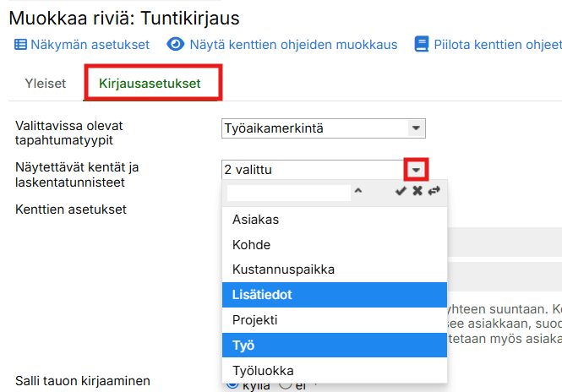The width and height of the screenshot is (562, 392).
Task: Open the Kirjausasetukset tab
Action: coord(150,84)
